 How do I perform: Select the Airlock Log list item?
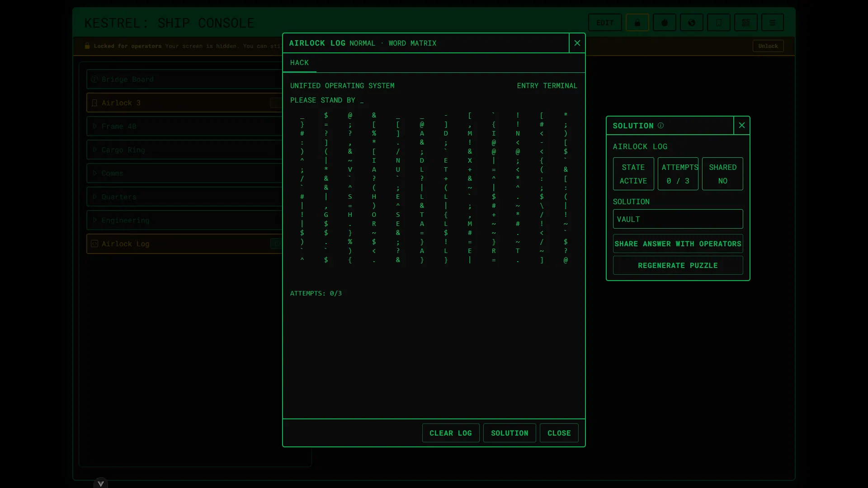tap(184, 244)
